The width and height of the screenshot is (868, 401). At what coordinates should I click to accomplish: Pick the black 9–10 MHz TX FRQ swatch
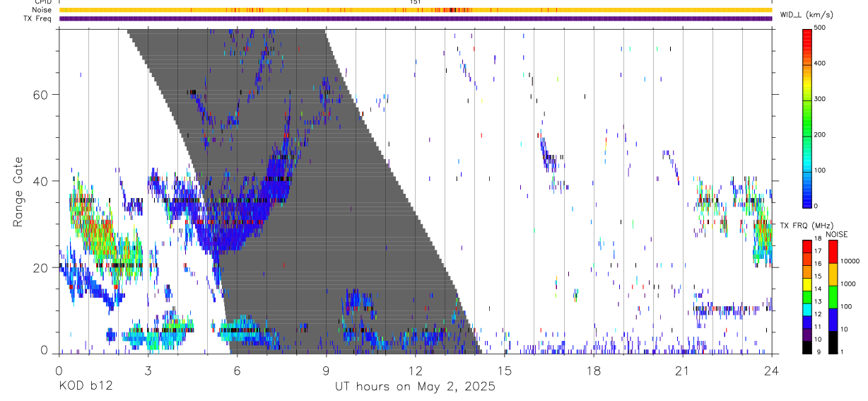(x=807, y=347)
